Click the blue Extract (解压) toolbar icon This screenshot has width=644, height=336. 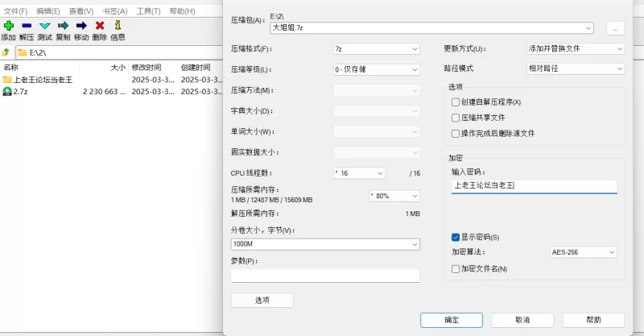pos(27,26)
